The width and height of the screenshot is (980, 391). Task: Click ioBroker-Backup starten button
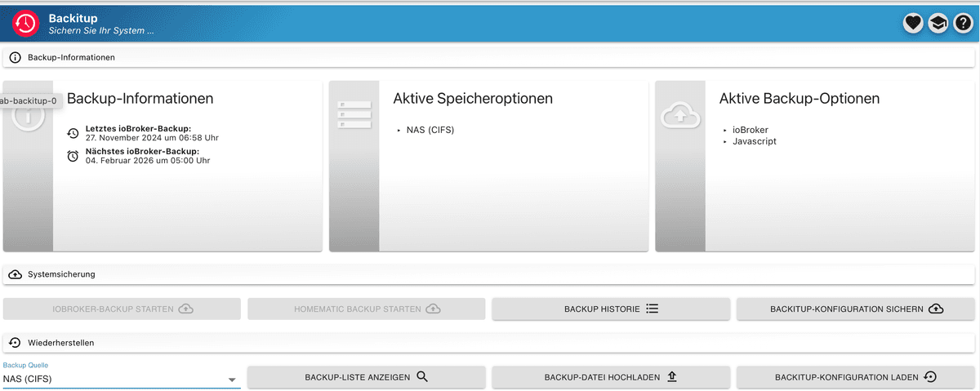122,309
